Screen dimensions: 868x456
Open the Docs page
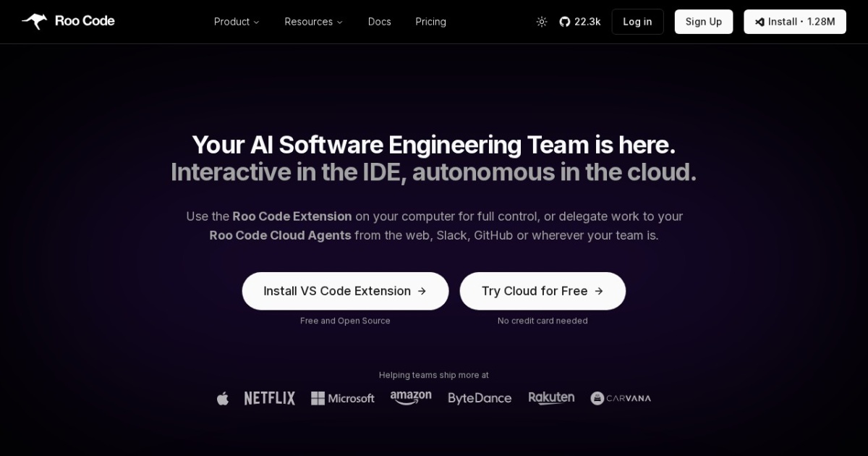click(379, 22)
